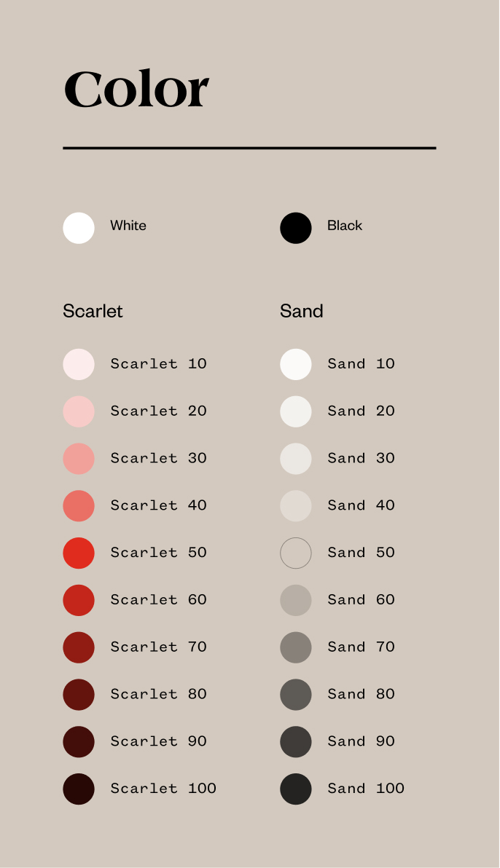Select the Sand 100 darkest swatch
The width and height of the screenshot is (500, 868).
[x=295, y=789]
